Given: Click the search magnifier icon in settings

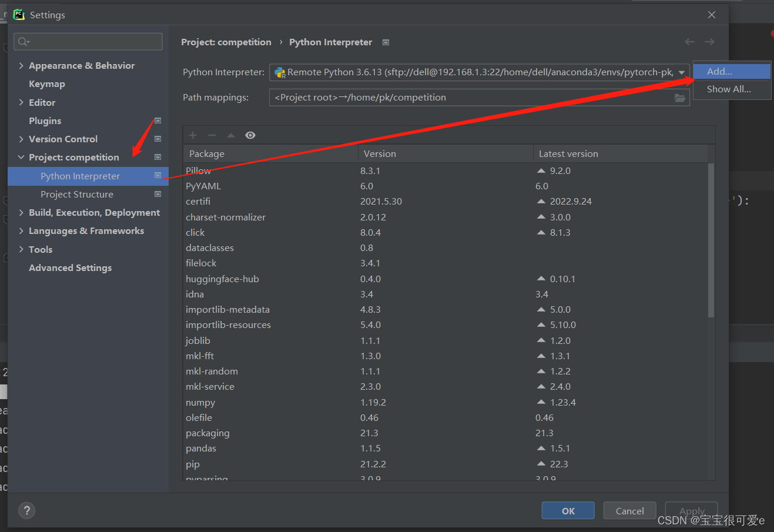Looking at the screenshot, I should 24,42.
